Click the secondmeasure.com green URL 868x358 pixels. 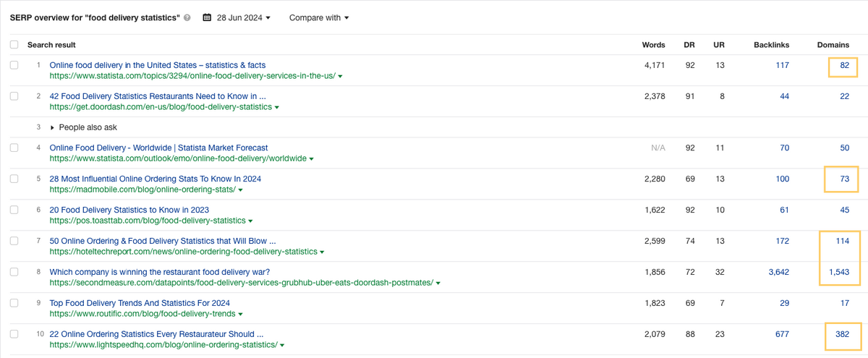tap(242, 283)
